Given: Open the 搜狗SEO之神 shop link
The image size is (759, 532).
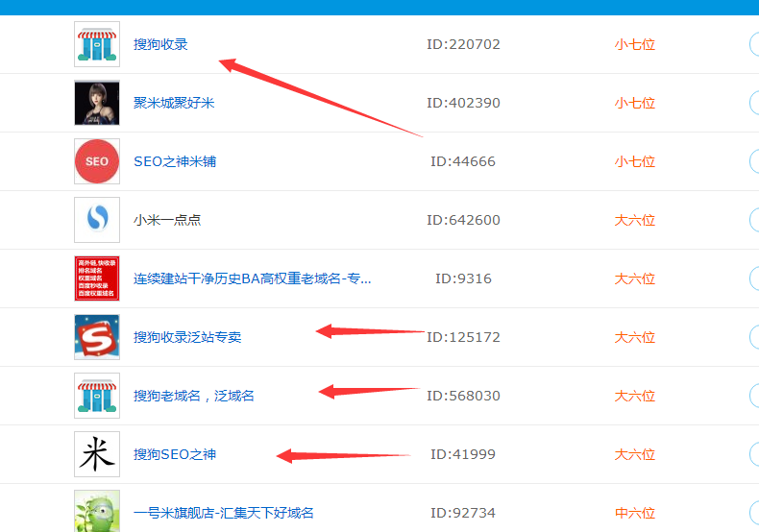Looking at the screenshot, I should (175, 453).
